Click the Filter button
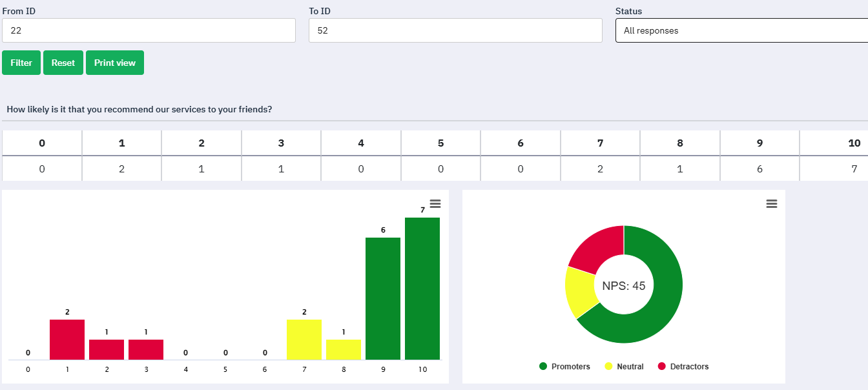This screenshot has height=390, width=868. coord(21,63)
